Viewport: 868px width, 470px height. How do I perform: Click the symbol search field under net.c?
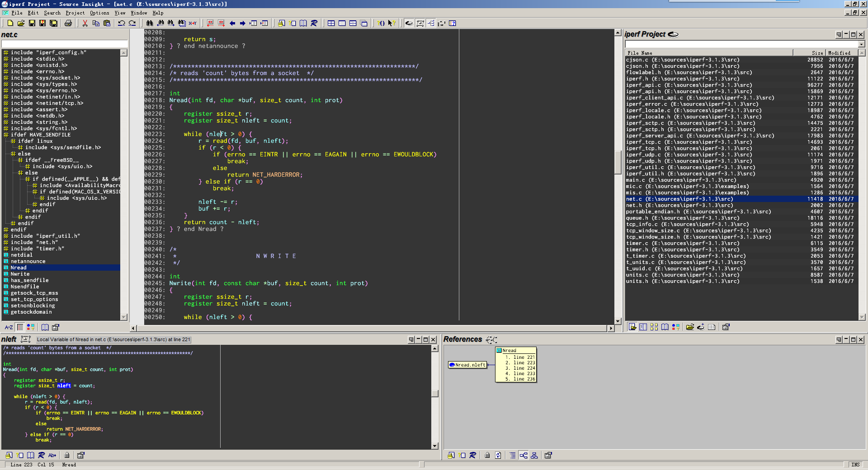[64, 44]
